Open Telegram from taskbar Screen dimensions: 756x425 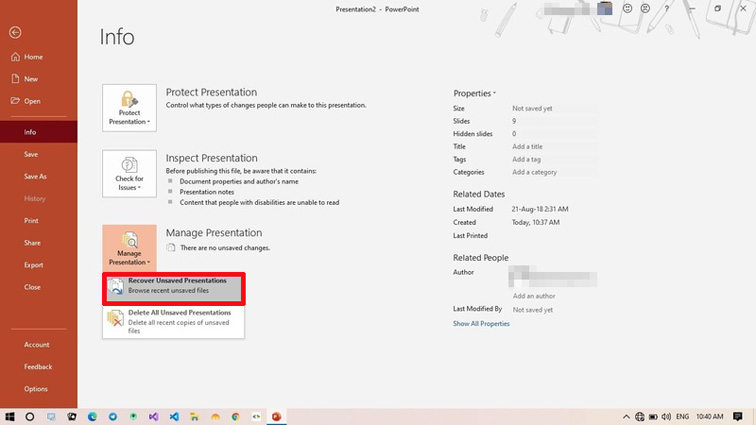click(113, 416)
